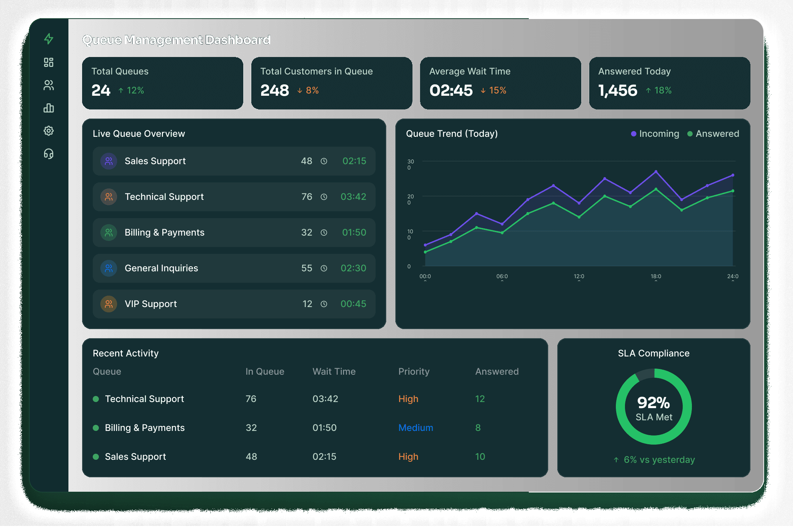Click the Queue column header
Image resolution: width=793 pixels, height=532 pixels.
[107, 372]
